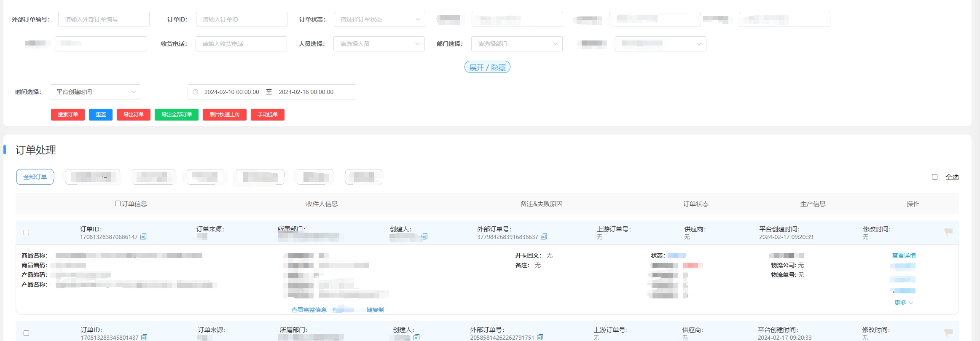Click flag icon for order 170813283870686147
This screenshot has height=341, width=980.
(x=948, y=232)
